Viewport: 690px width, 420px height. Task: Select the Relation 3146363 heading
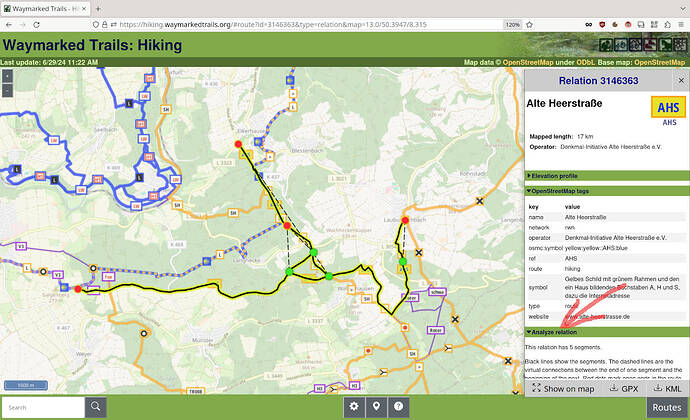pyautogui.click(x=598, y=81)
